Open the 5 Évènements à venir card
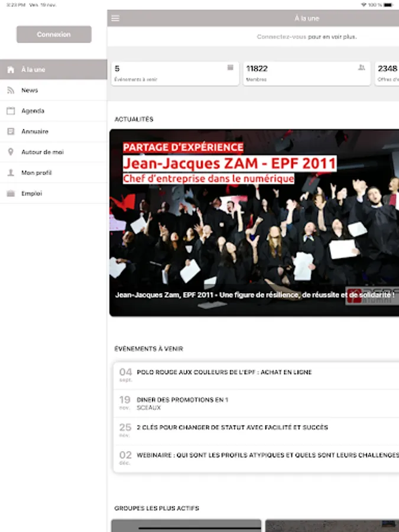 [x=175, y=73]
